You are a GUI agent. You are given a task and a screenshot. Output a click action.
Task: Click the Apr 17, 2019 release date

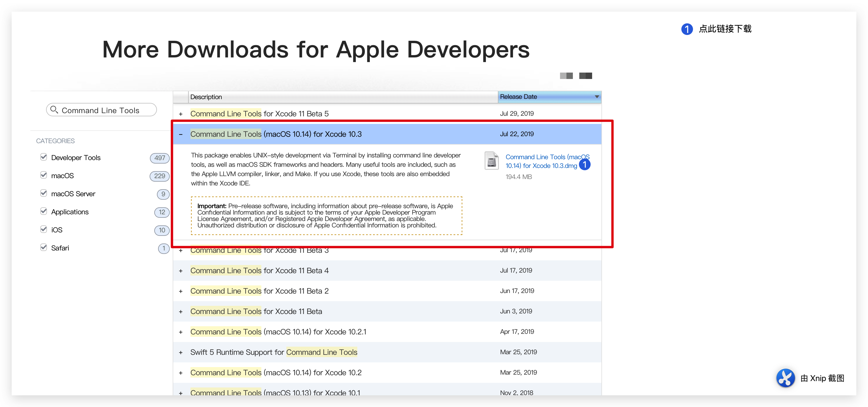tap(517, 331)
